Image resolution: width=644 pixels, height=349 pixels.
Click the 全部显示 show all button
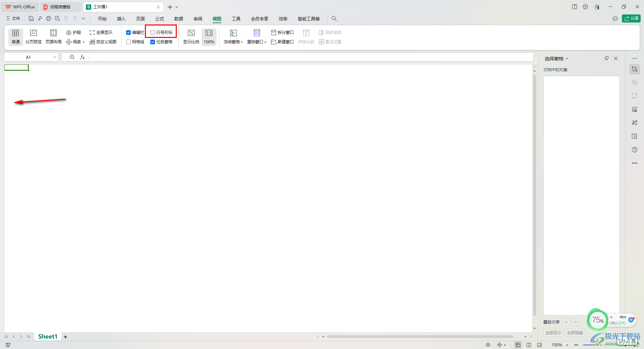pyautogui.click(x=553, y=333)
